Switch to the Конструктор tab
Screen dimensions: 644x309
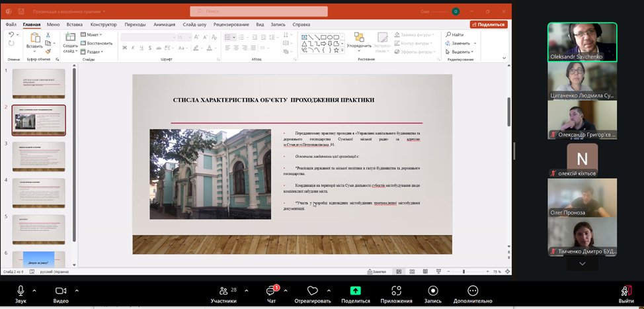[x=104, y=24]
